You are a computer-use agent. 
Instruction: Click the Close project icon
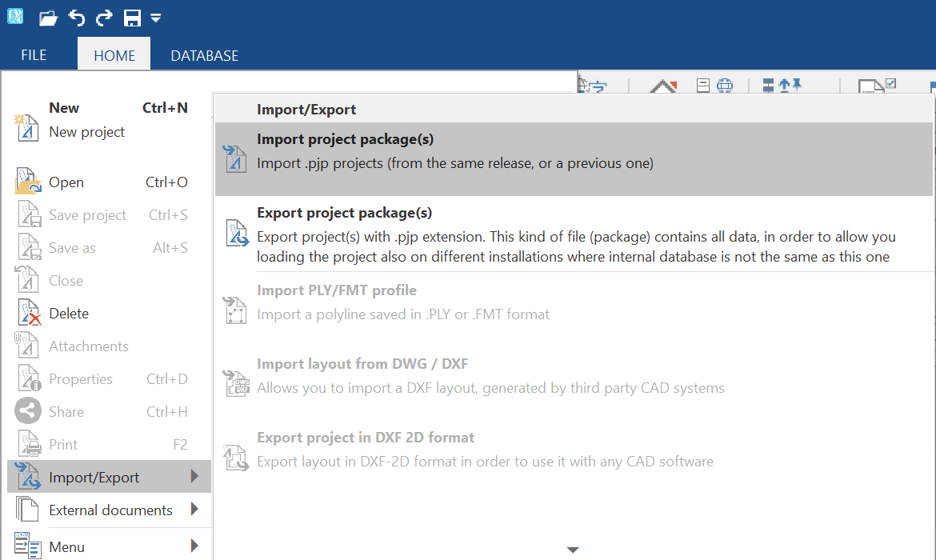point(27,279)
